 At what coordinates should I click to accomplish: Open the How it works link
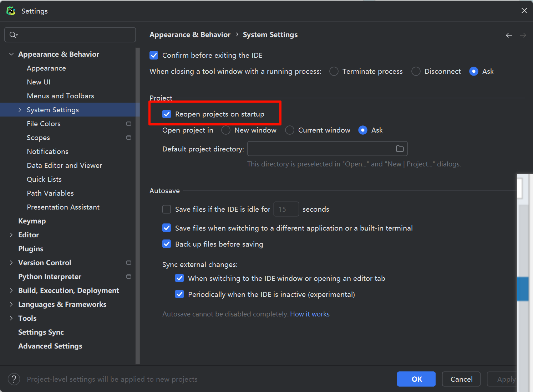tap(310, 314)
